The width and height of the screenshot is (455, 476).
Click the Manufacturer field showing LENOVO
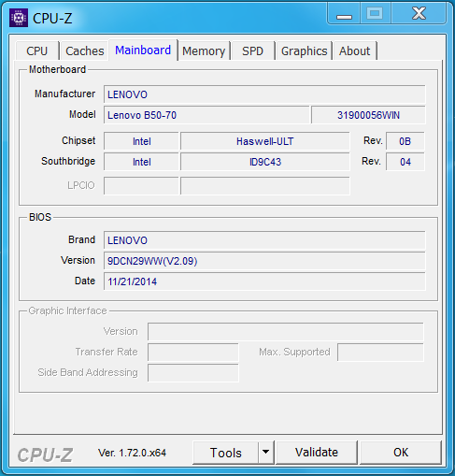264,94
